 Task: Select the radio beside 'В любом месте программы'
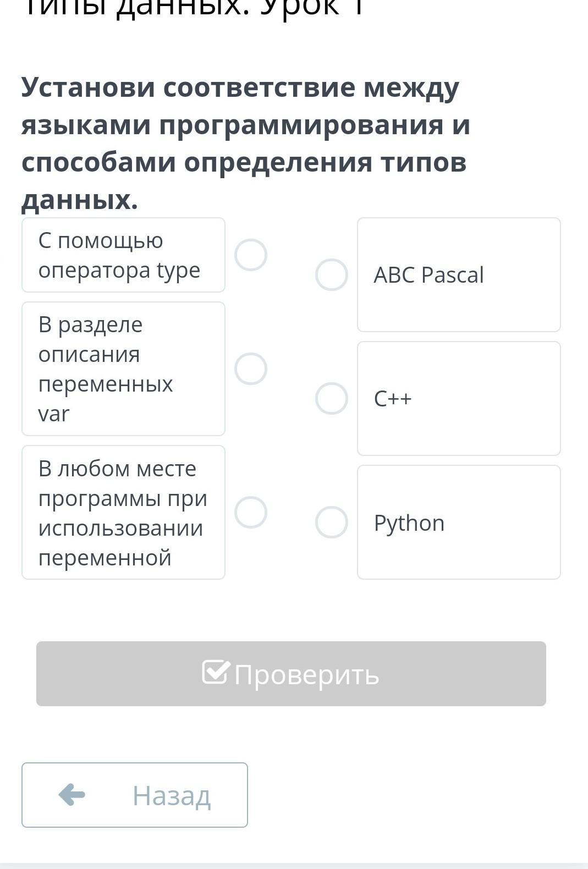tap(251, 513)
